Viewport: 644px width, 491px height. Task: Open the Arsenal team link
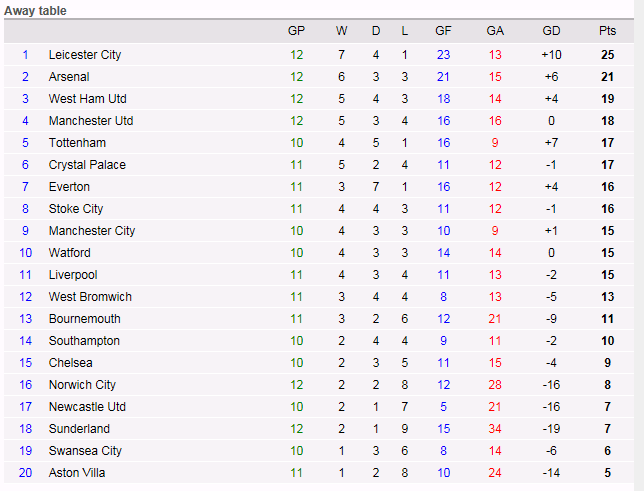[69, 77]
